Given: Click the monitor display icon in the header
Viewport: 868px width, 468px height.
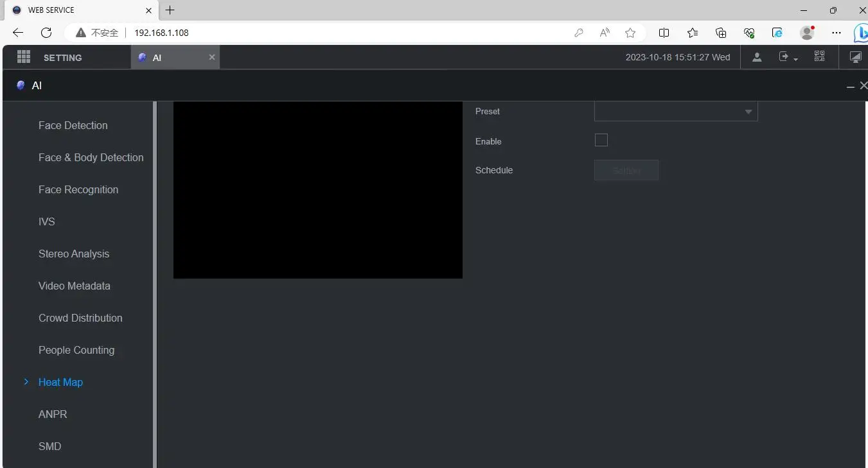Looking at the screenshot, I should click(x=855, y=57).
